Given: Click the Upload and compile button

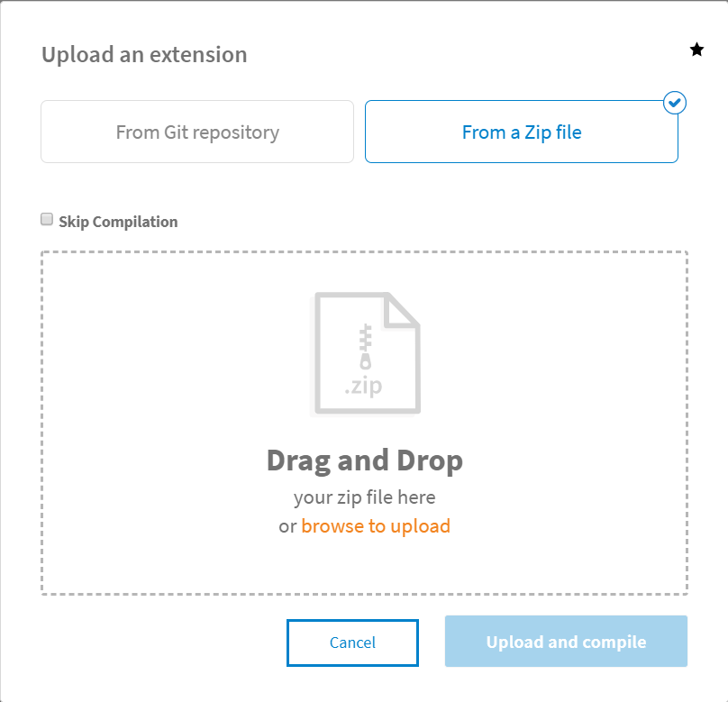Looking at the screenshot, I should pyautogui.click(x=566, y=642).
